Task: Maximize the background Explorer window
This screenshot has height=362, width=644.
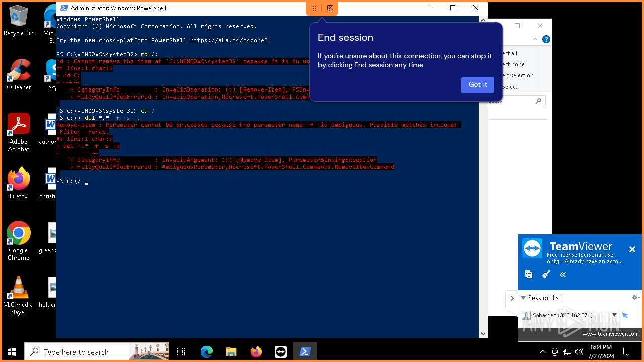Action: [517, 26]
